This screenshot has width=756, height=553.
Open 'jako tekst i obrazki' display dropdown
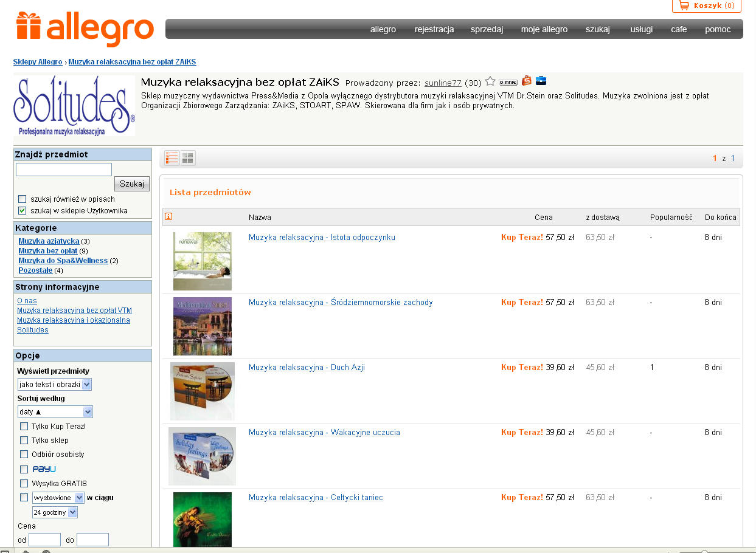pyautogui.click(x=55, y=384)
